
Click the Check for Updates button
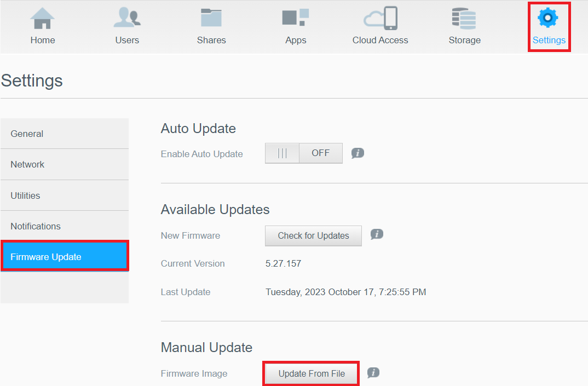[313, 235]
